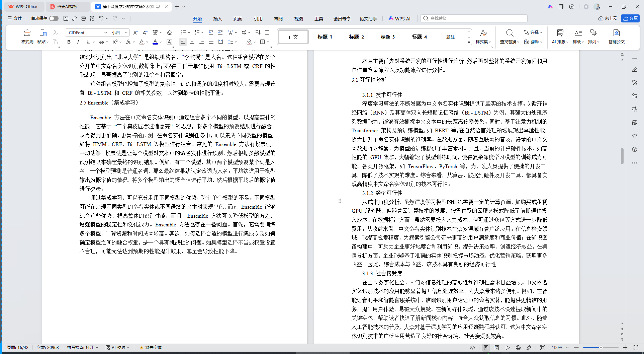
Task: Click the Decrease font size icon
Action: click(x=145, y=32)
